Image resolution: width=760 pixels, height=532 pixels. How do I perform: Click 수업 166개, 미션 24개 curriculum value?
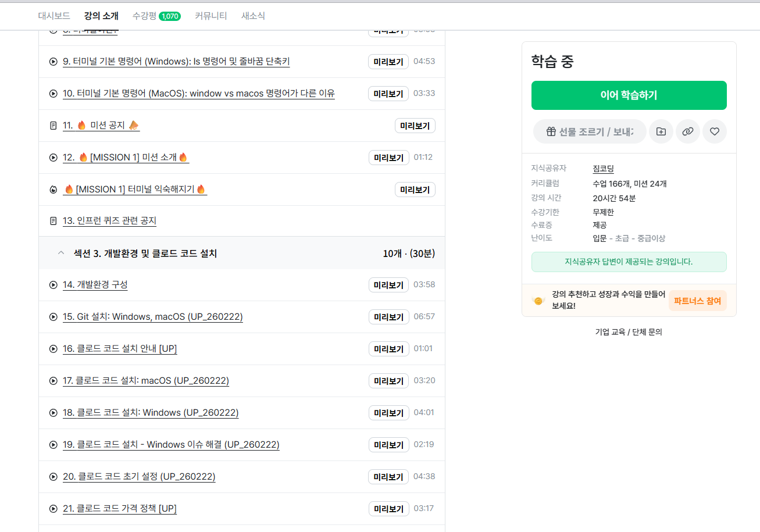[x=630, y=184]
